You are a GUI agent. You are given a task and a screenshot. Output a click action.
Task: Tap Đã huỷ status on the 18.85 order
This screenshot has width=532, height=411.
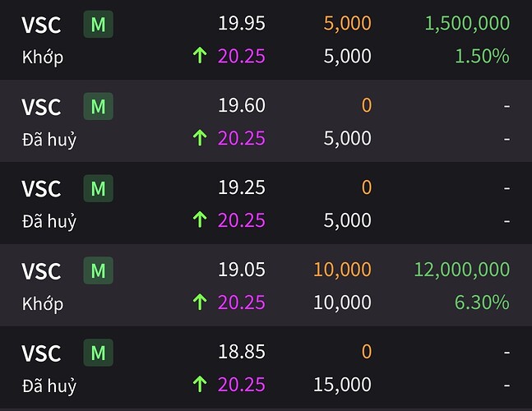point(49,386)
